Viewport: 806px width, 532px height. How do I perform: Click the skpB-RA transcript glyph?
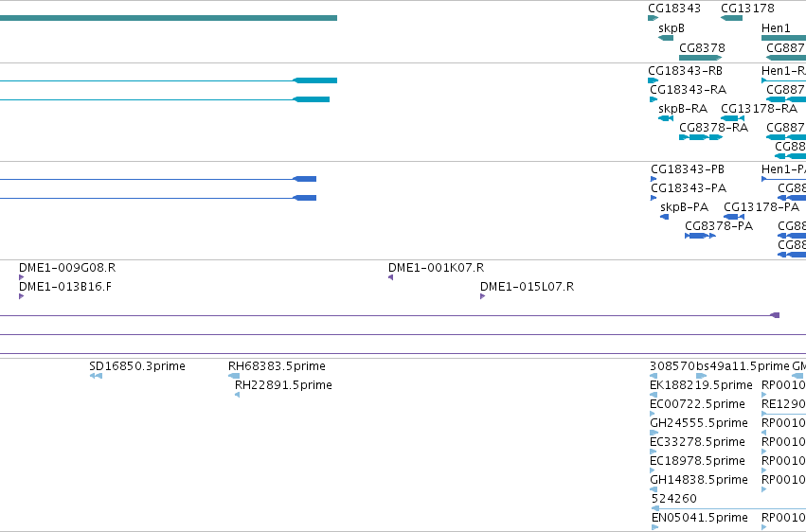(666, 118)
